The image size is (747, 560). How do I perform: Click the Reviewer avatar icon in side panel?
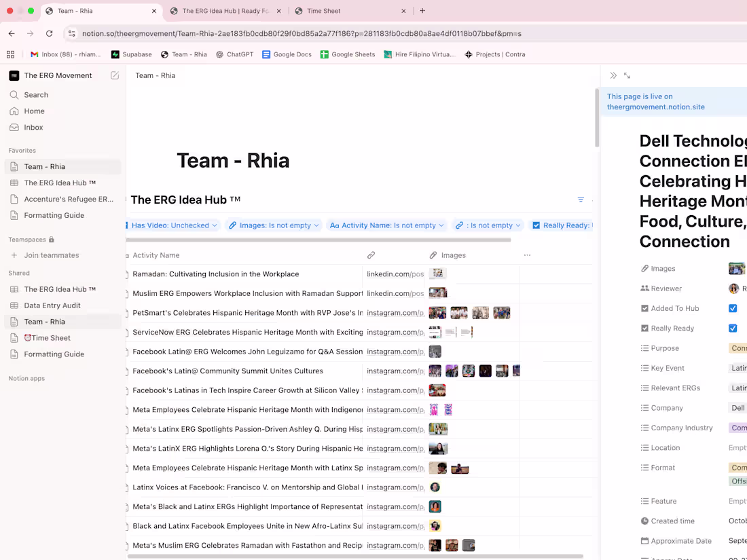(x=733, y=288)
